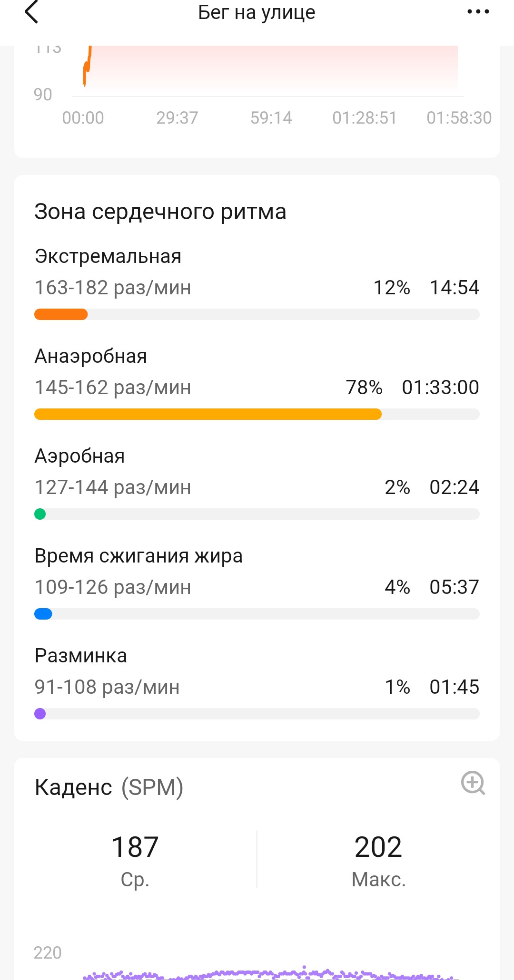Go back using the top-left arrow

point(31,12)
